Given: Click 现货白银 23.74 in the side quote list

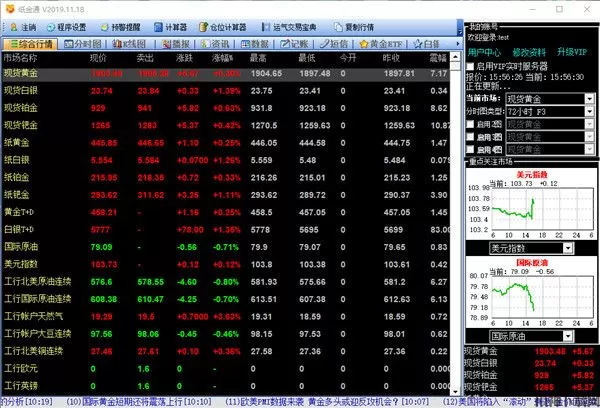Looking at the screenshot, I should 529,363.
